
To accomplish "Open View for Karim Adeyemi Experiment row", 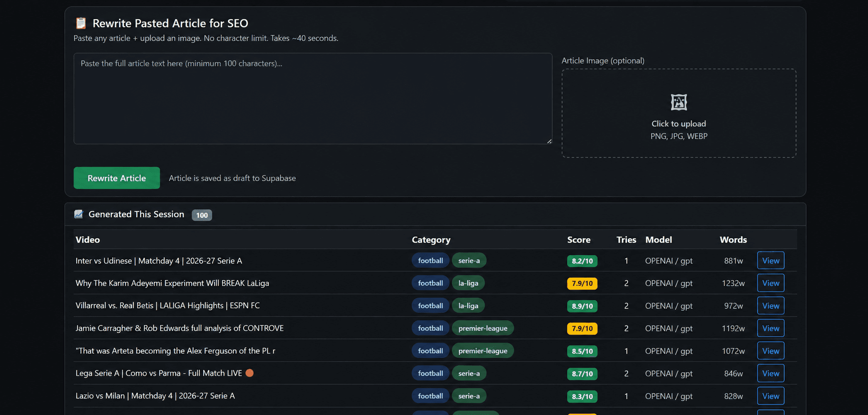I will point(770,283).
